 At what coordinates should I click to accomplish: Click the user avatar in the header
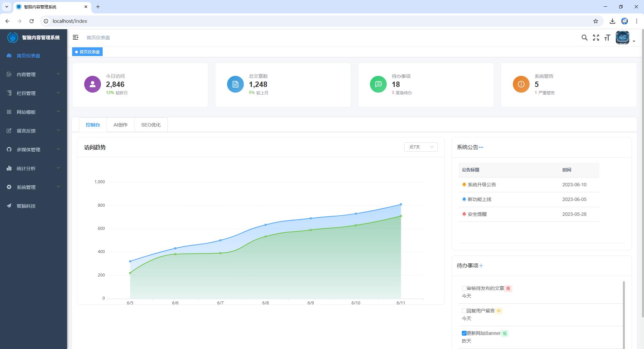[623, 38]
